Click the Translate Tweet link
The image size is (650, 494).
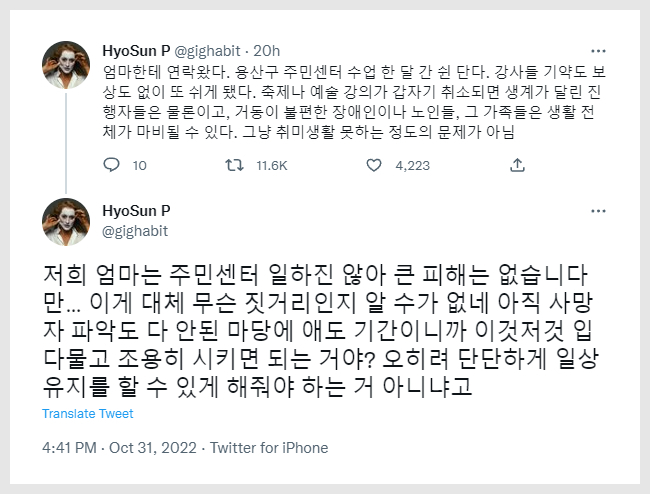point(88,414)
